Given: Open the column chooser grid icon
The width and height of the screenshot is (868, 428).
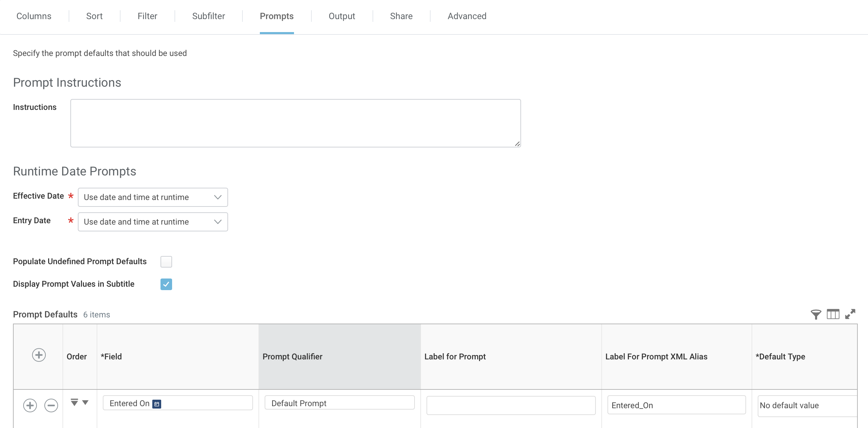Looking at the screenshot, I should [833, 314].
